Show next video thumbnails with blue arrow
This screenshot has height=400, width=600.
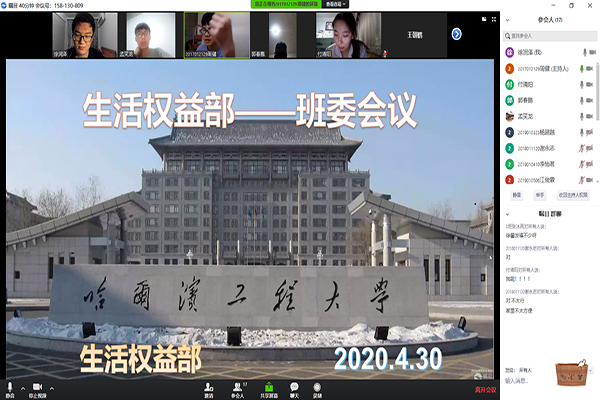pos(456,34)
